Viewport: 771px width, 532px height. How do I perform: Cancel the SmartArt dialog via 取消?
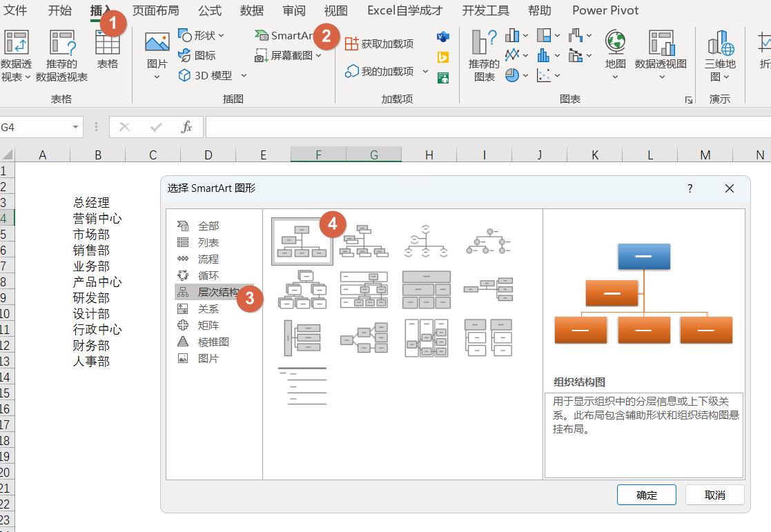pos(714,494)
